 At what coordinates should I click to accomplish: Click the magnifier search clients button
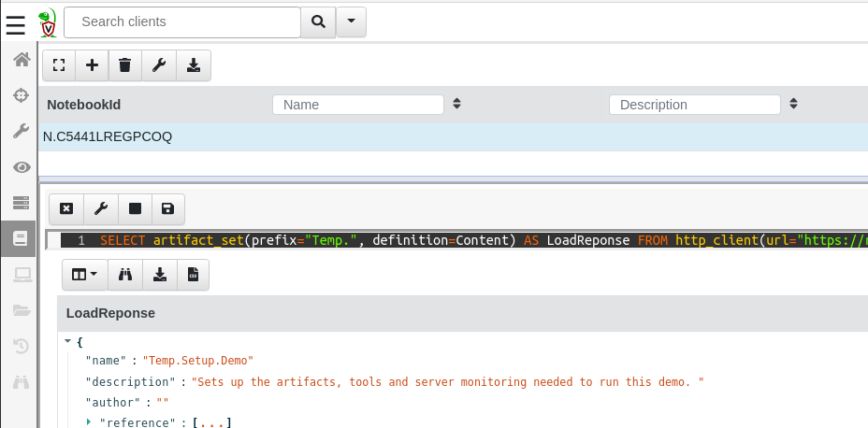click(x=318, y=21)
